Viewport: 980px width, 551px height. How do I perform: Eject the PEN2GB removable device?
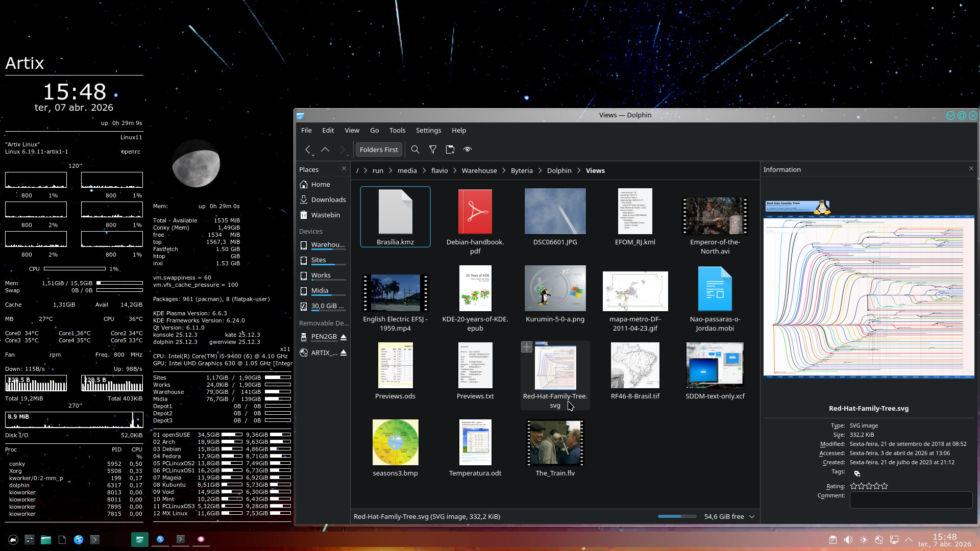(x=344, y=337)
